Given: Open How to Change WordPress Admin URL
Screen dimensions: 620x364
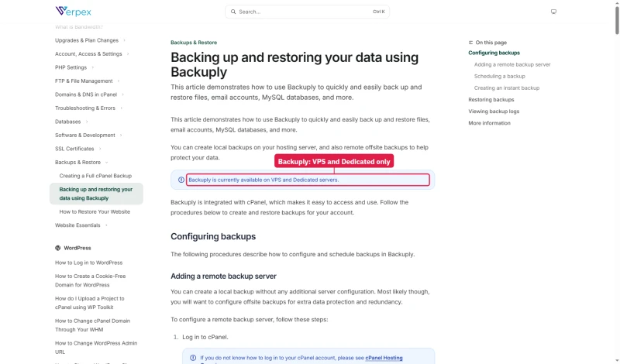Looking at the screenshot, I should click(96, 348).
